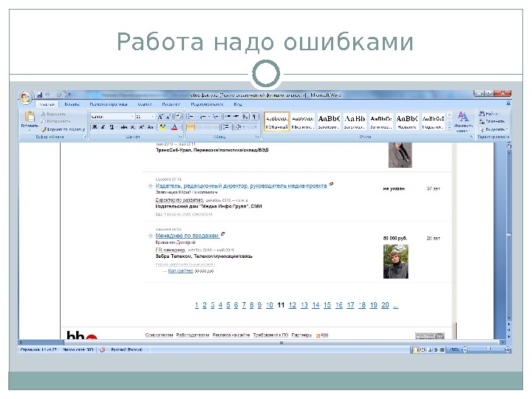Expand the Paragraph (Абзац) dialog launcher
The height and width of the screenshot is (399, 532).
(x=257, y=137)
